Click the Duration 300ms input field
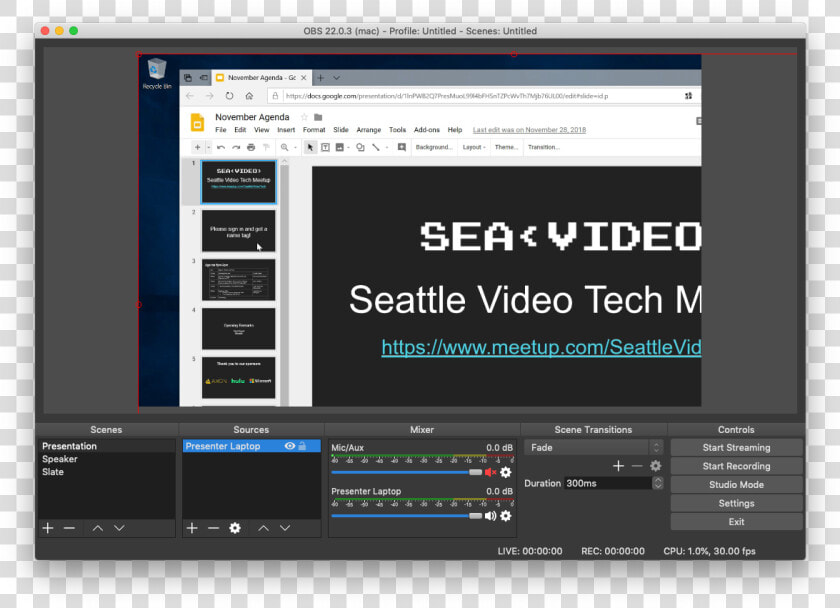Image resolution: width=840 pixels, height=608 pixels. [x=608, y=483]
